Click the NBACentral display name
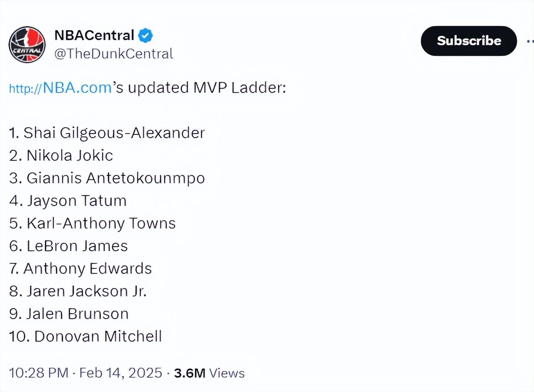 (x=94, y=36)
